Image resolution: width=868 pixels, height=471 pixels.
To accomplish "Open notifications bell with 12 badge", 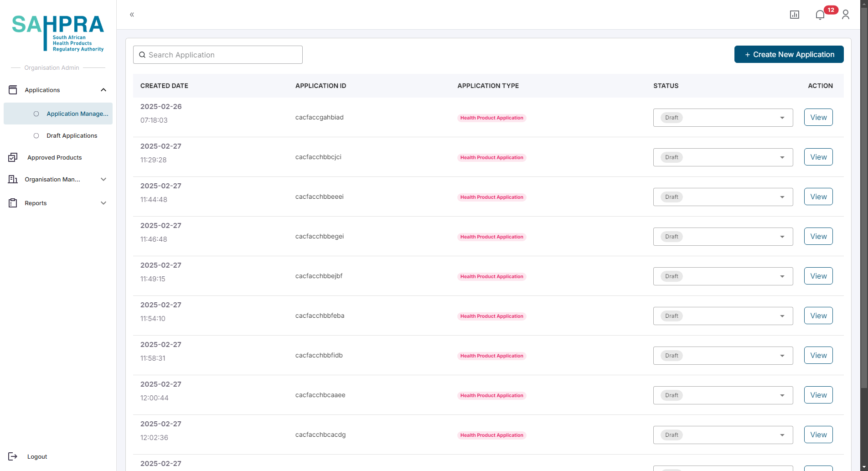I will point(820,15).
